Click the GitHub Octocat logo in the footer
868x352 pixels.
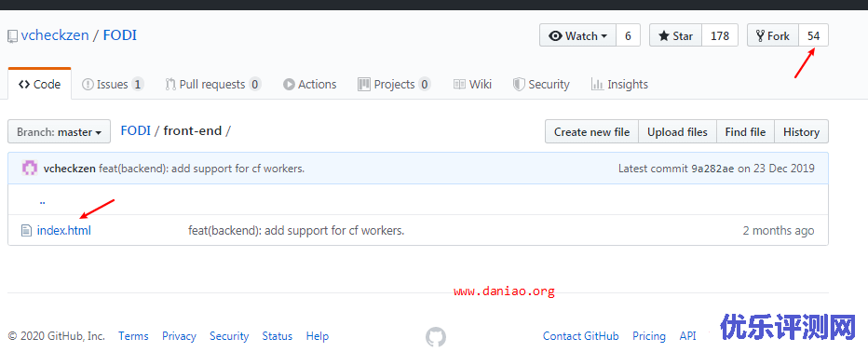tap(436, 336)
